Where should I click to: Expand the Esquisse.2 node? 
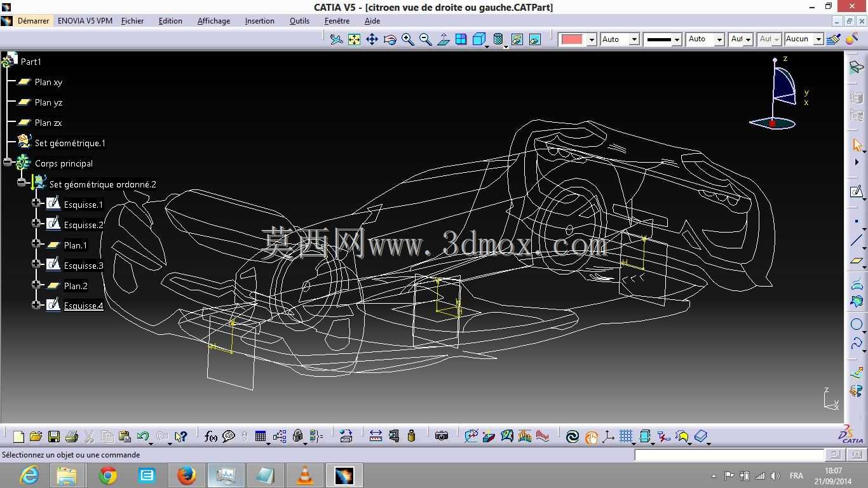37,224
